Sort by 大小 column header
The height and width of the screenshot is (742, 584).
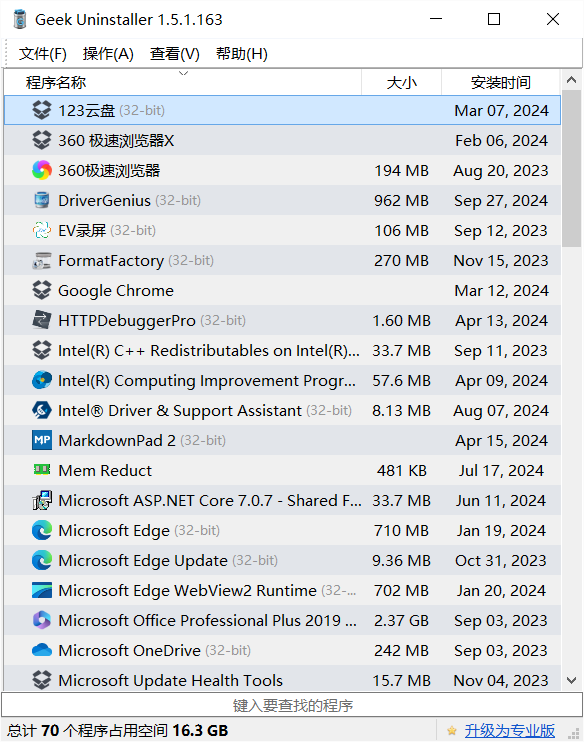401,82
